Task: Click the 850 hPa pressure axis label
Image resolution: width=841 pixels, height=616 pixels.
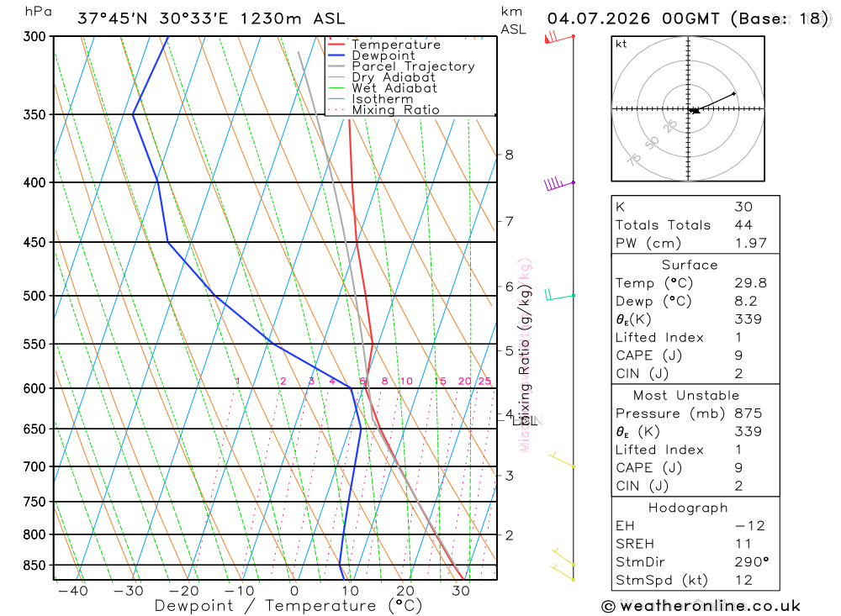Action: tap(34, 566)
